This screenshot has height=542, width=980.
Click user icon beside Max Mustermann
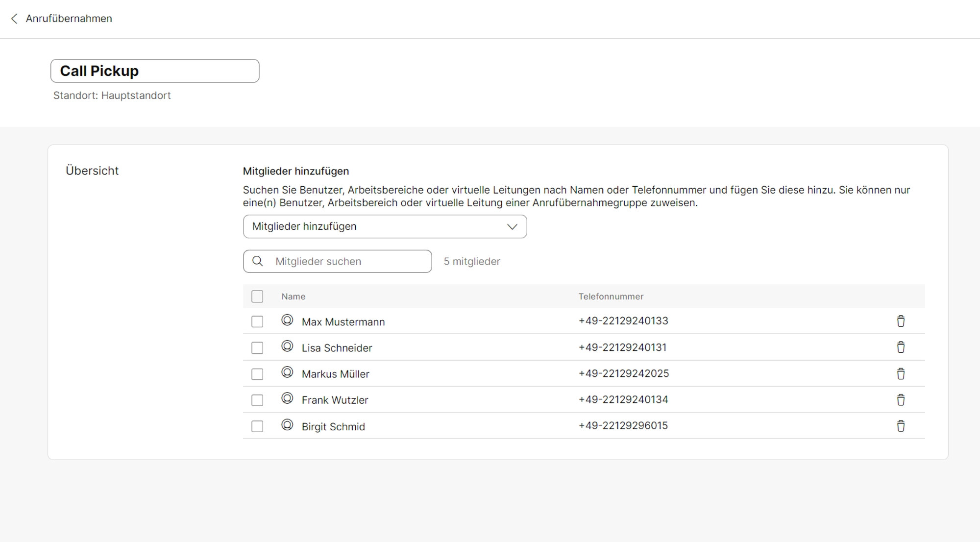tap(287, 320)
